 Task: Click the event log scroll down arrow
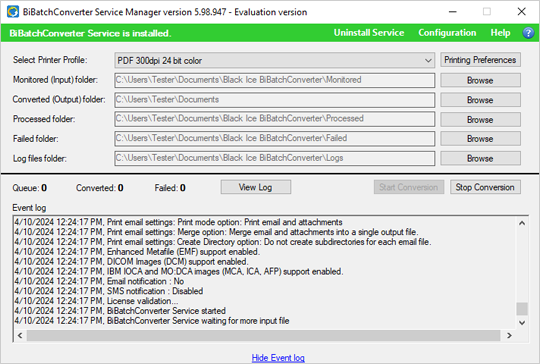tap(522, 323)
